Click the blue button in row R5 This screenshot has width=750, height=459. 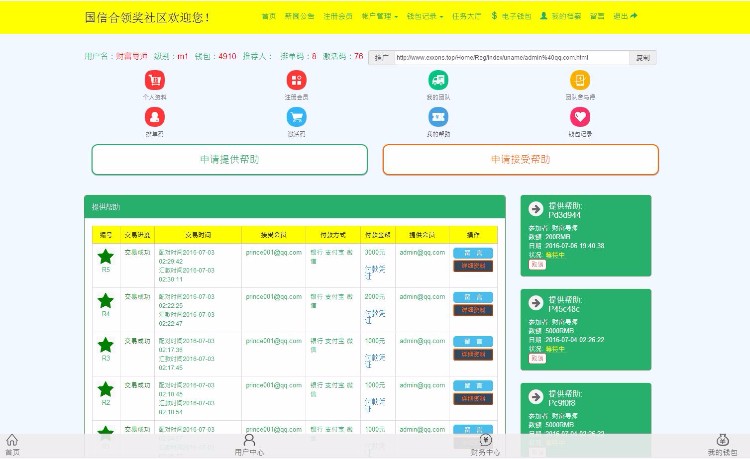coord(473,253)
